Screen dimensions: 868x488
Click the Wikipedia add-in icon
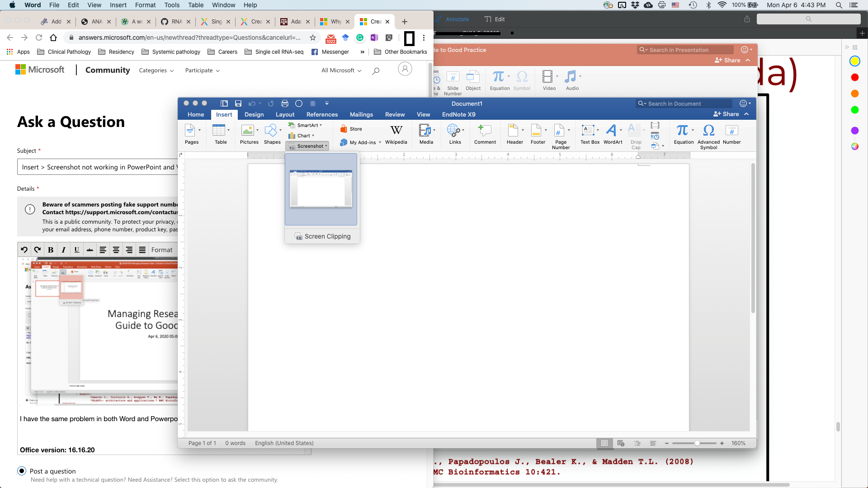(396, 134)
